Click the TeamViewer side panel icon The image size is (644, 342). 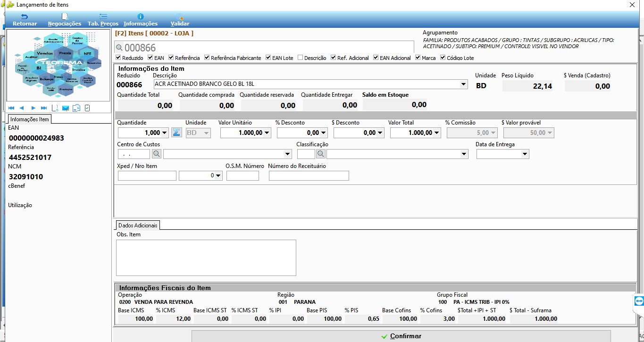click(639, 301)
